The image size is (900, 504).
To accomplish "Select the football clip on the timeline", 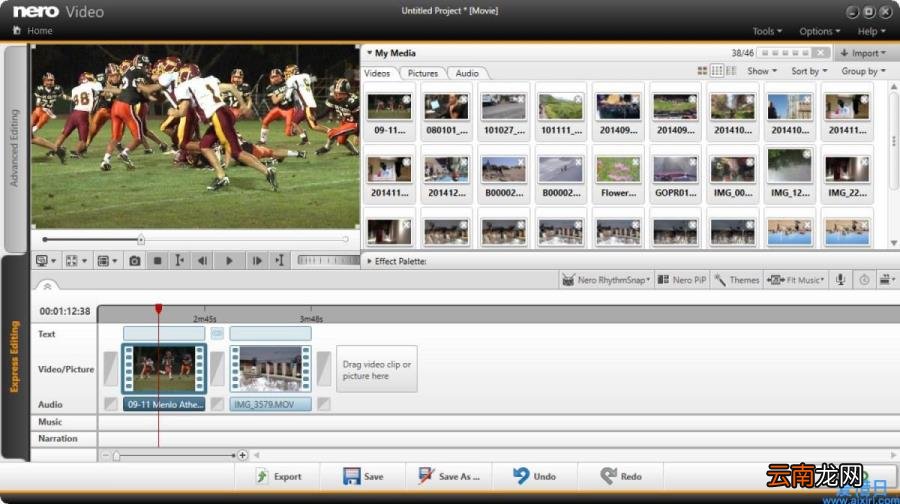I will coord(164,368).
